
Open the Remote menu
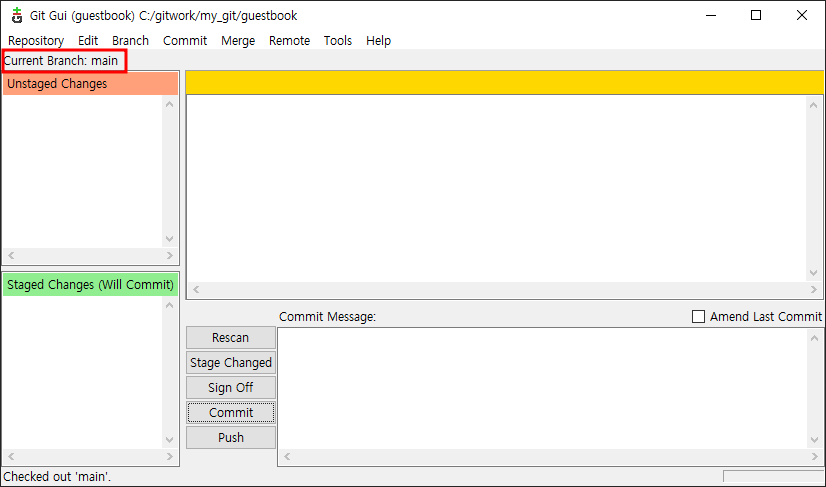[289, 41]
